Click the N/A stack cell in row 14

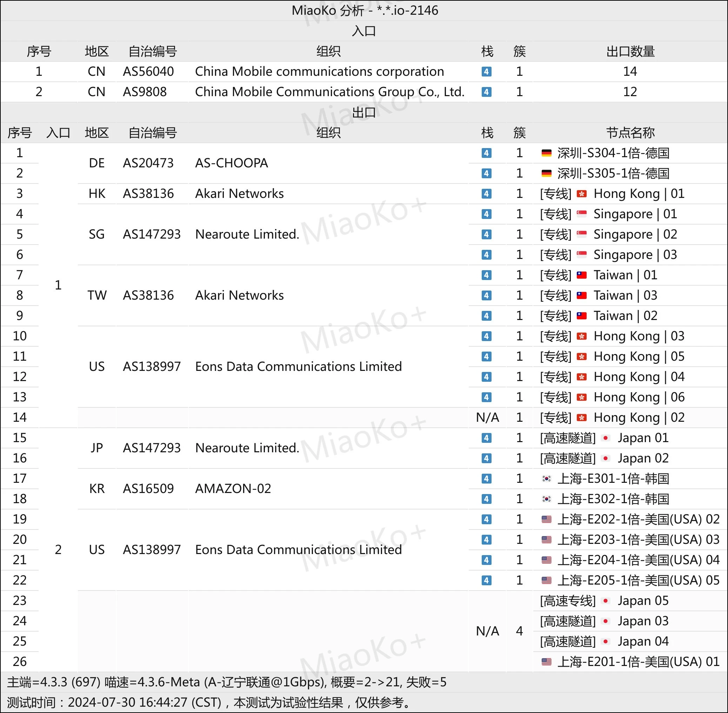(x=487, y=418)
